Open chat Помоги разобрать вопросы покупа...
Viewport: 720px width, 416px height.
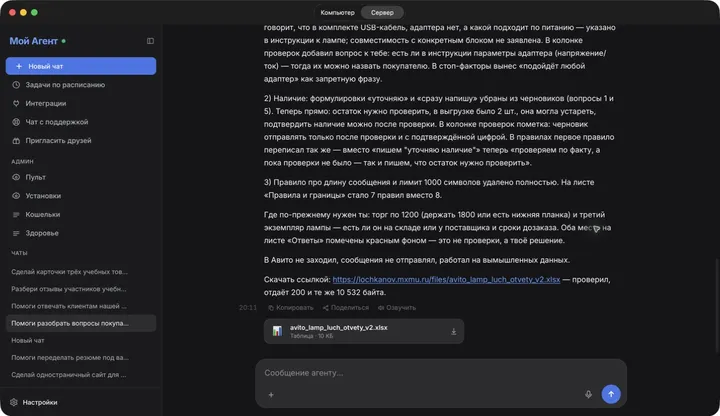[81, 323]
